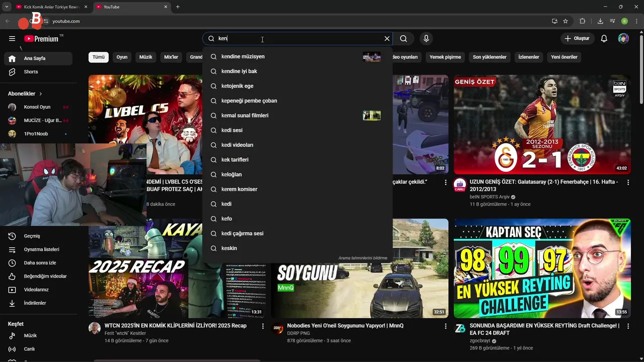The height and width of the screenshot is (362, 644).
Task: Clear search text with the X icon
Action: tap(387, 39)
